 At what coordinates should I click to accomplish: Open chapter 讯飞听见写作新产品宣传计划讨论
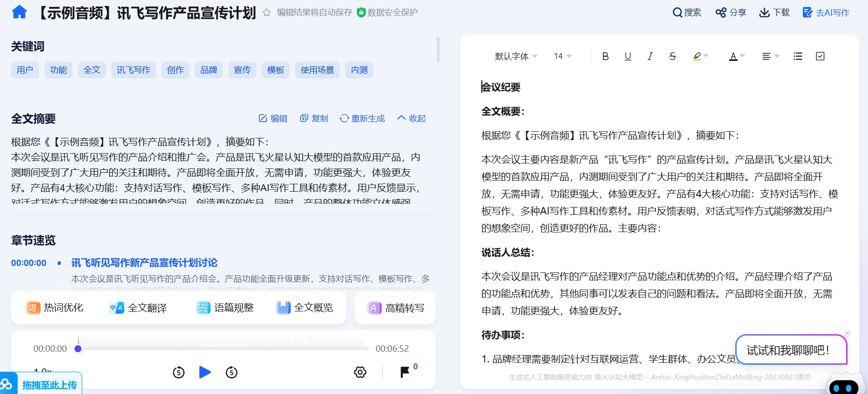(144, 263)
